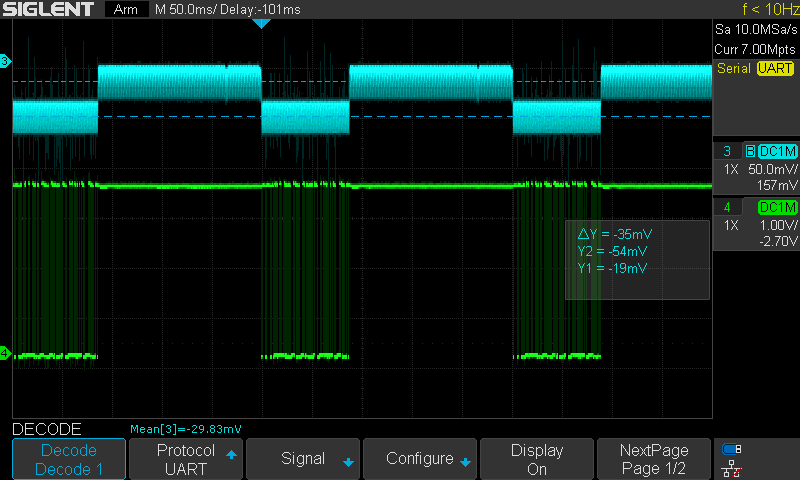This screenshot has height=480, width=800.
Task: Select the channel 4 ground level marker
Action: coord(5,353)
